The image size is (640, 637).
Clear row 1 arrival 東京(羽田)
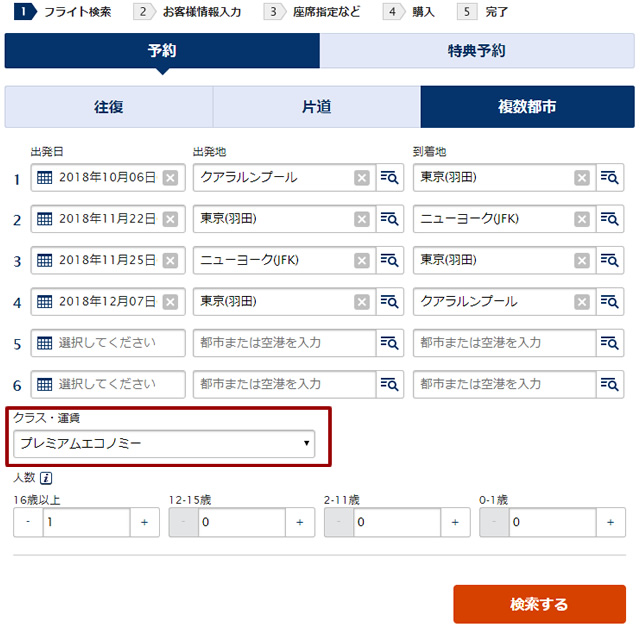pos(582,178)
